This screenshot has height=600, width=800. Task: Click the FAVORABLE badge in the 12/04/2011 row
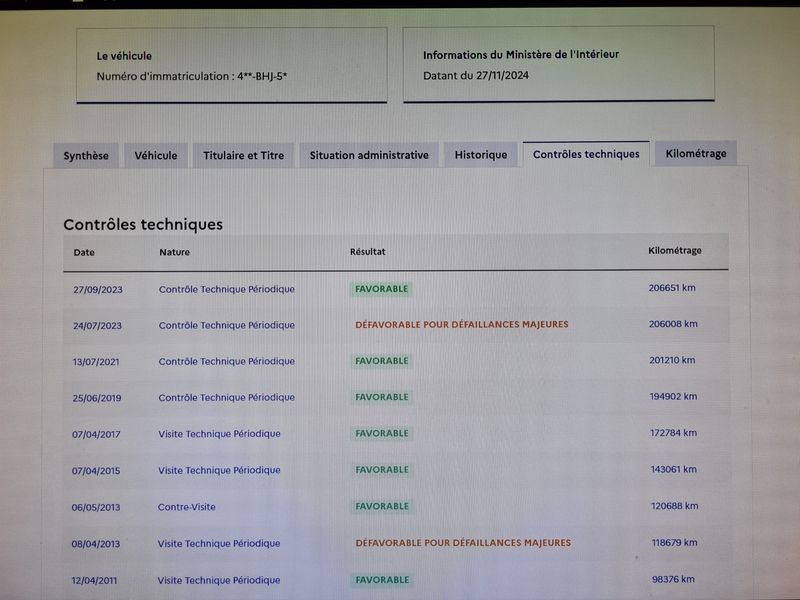[382, 580]
